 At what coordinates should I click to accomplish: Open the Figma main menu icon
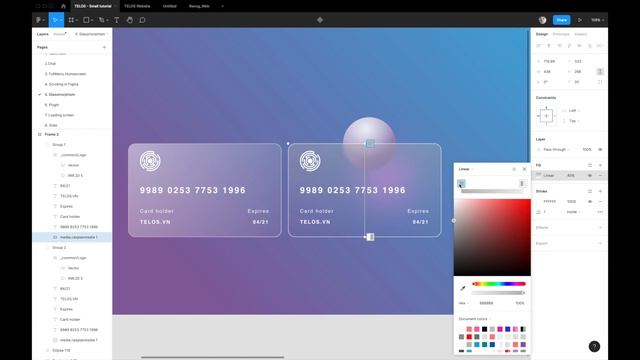(x=39, y=20)
